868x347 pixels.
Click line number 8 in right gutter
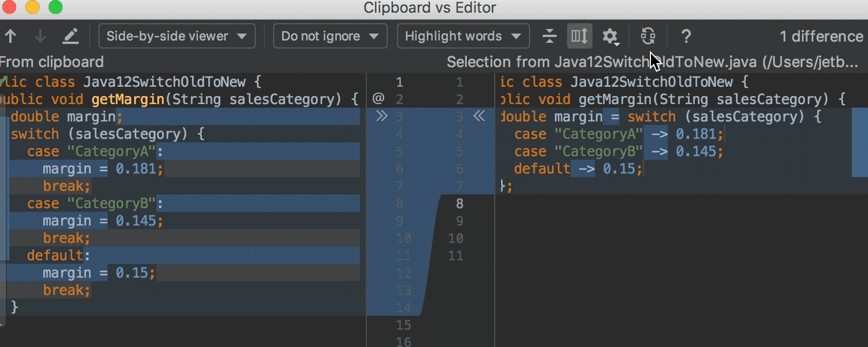click(x=459, y=203)
